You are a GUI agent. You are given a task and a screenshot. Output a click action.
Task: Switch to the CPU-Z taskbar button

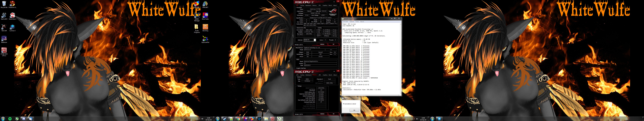tap(273, 119)
